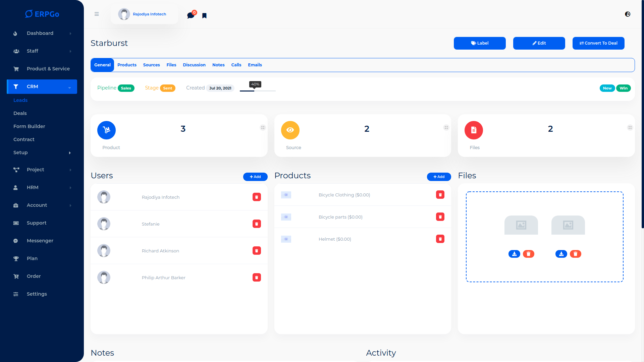The height and width of the screenshot is (362, 644).
Task: Open the chat messages icon in header
Action: 191,15
